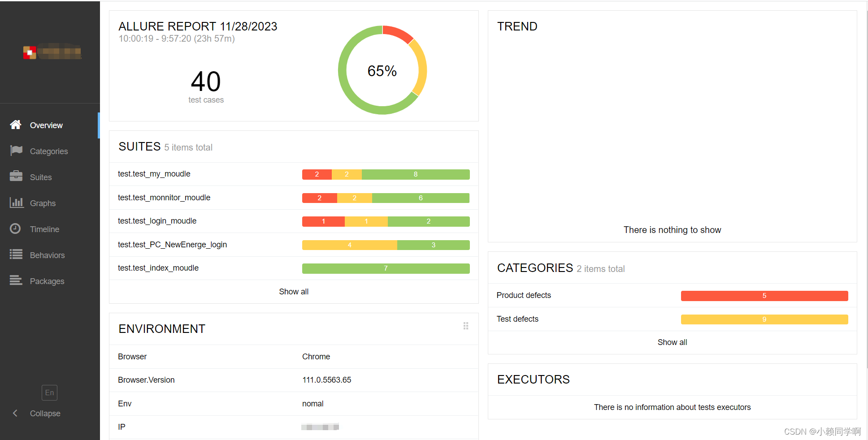Click the Env row label
Screen dimensions: 868x440
[x=125, y=404]
